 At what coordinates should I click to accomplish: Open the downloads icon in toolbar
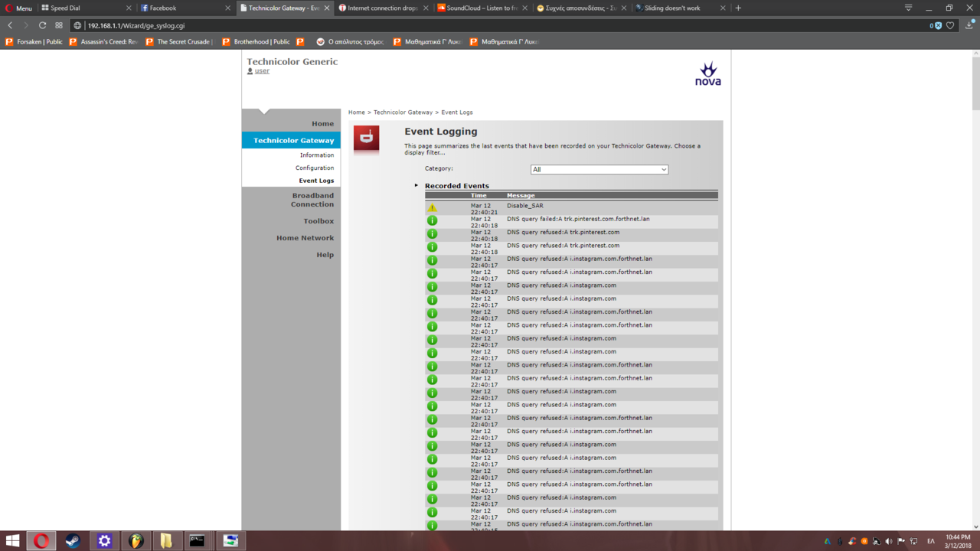969,25
